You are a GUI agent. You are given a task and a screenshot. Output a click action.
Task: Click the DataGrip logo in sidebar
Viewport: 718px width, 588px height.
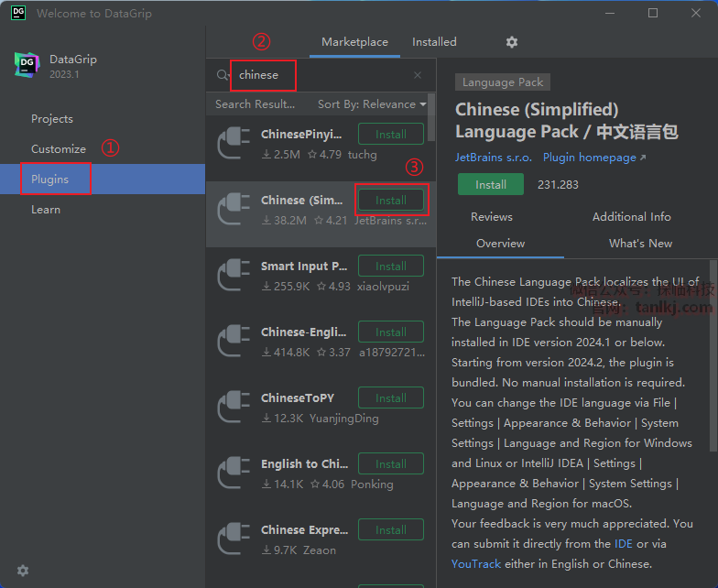27,66
